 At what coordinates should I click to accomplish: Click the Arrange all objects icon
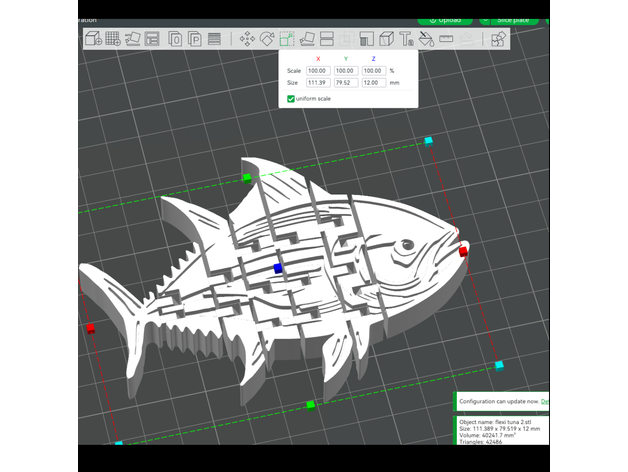click(x=153, y=39)
